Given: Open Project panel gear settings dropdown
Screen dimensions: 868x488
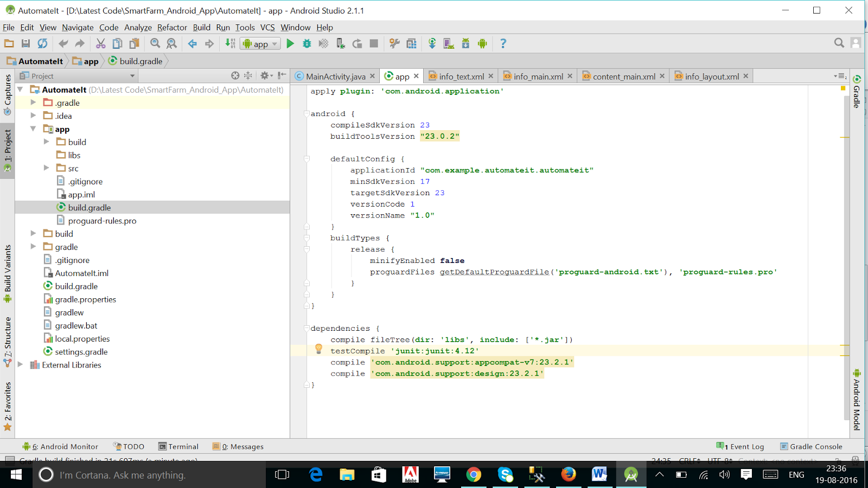Looking at the screenshot, I should [x=266, y=76].
